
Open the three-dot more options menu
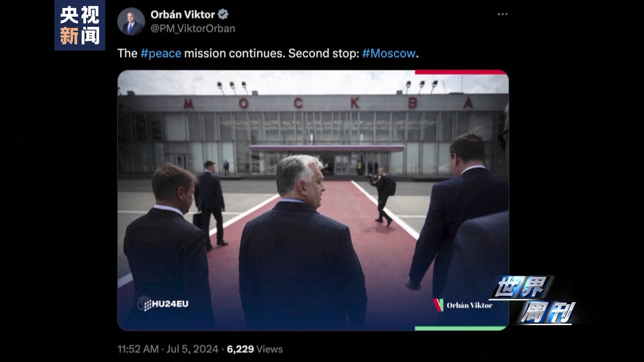[502, 14]
